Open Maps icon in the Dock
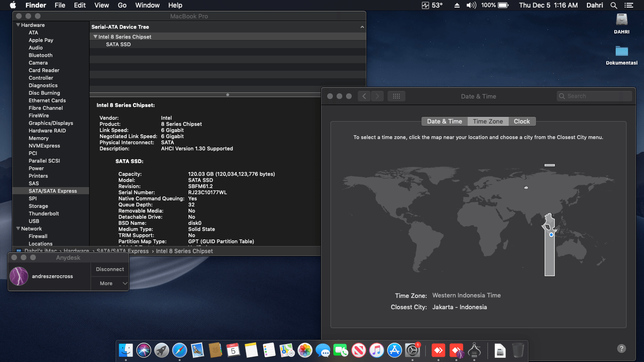The image size is (644, 362). (x=287, y=350)
